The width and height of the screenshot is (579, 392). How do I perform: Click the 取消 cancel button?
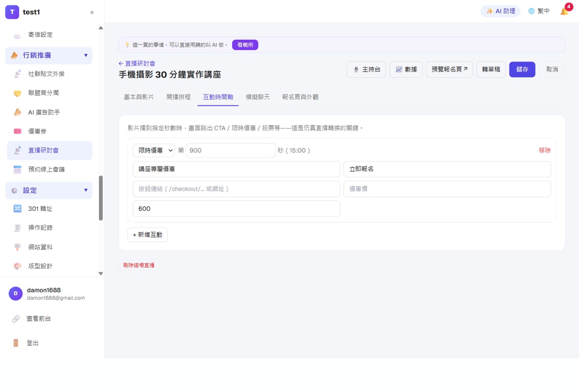(x=552, y=70)
